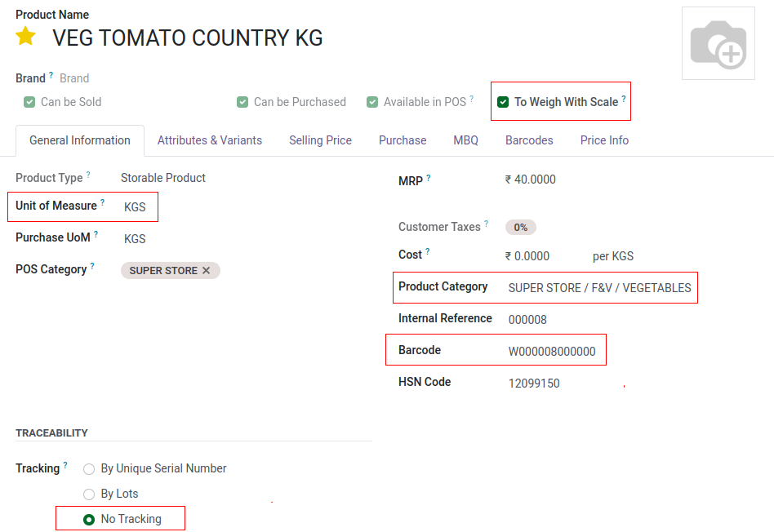Select By Lots tracking option

[89, 494]
